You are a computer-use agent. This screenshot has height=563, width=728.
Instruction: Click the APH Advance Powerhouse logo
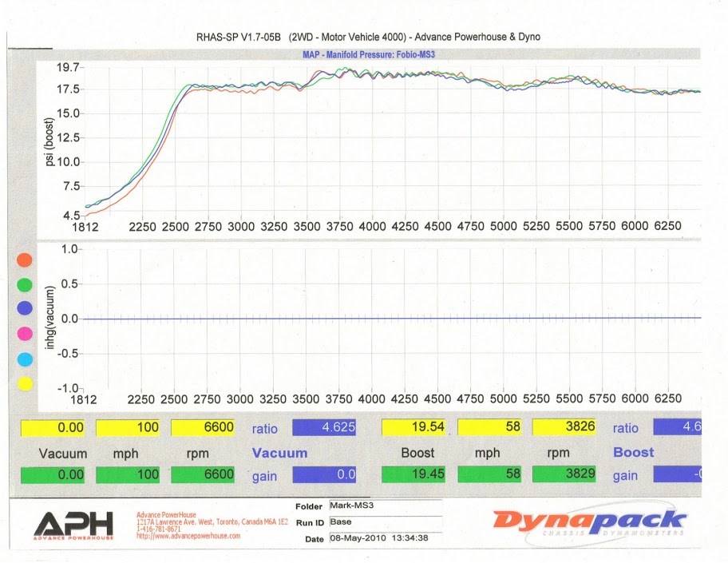point(73,524)
